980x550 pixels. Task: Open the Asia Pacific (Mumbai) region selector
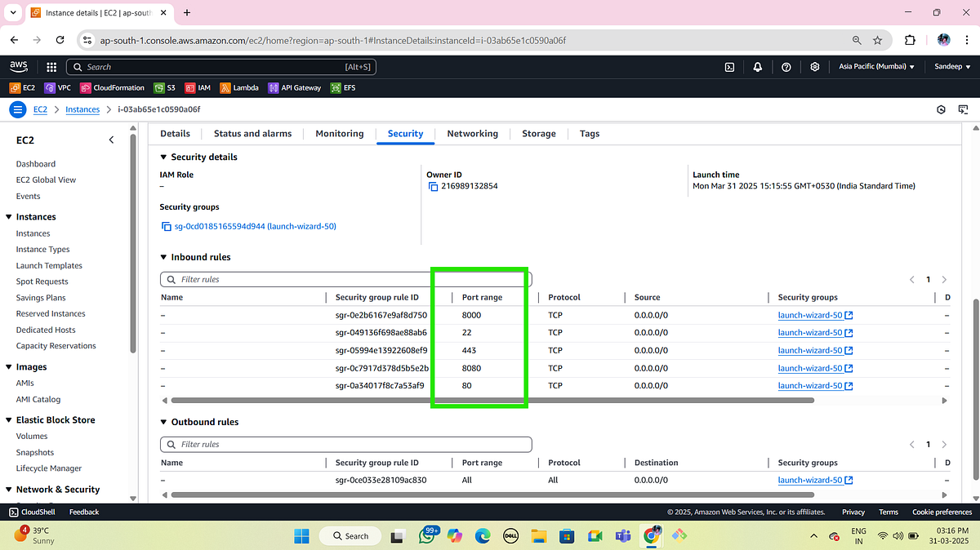pos(875,67)
